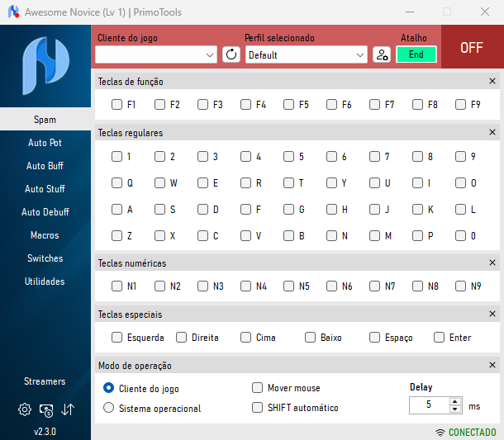The image size is (504, 440).
Task: Select the Sistema operacional radio button
Action: point(109,408)
